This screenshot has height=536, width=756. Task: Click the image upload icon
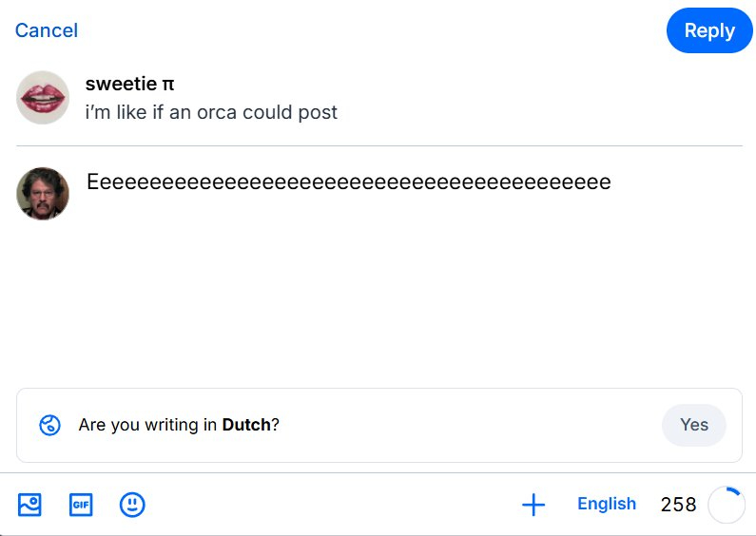(x=29, y=504)
